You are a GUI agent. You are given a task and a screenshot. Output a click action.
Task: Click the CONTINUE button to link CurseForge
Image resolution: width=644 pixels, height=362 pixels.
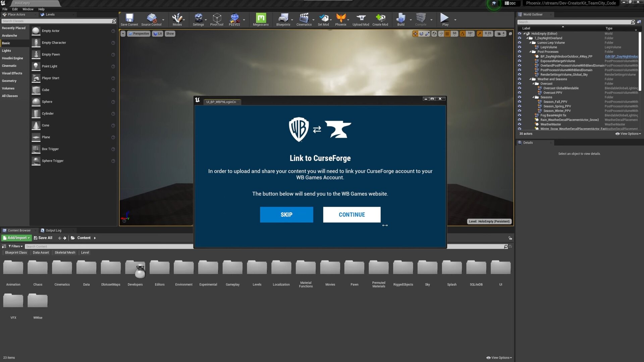coord(352,215)
